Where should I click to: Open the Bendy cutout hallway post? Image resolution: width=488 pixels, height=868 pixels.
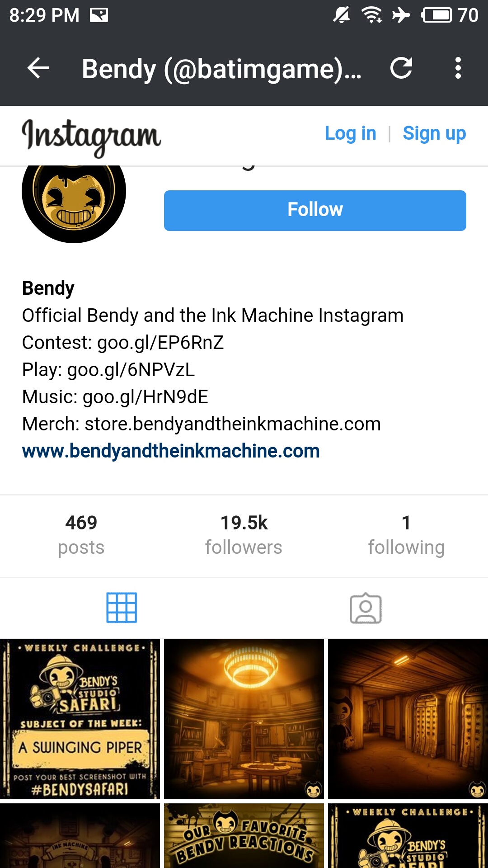tap(408, 719)
